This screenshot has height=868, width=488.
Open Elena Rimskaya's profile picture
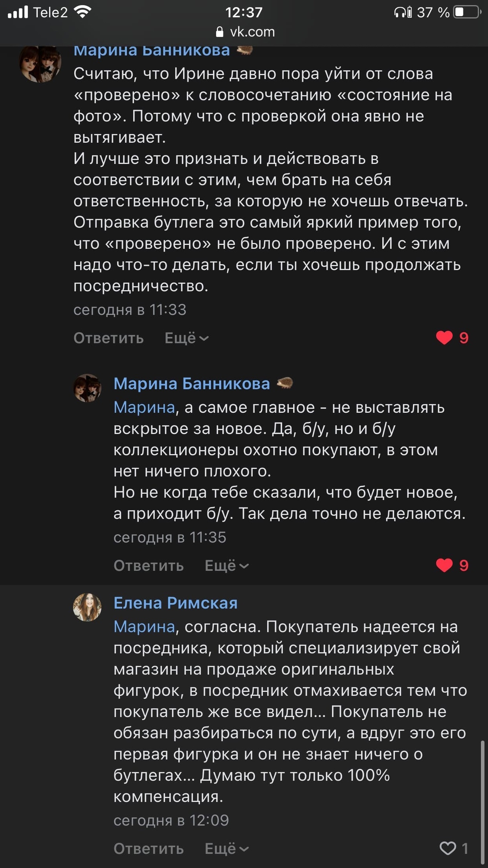(87, 607)
